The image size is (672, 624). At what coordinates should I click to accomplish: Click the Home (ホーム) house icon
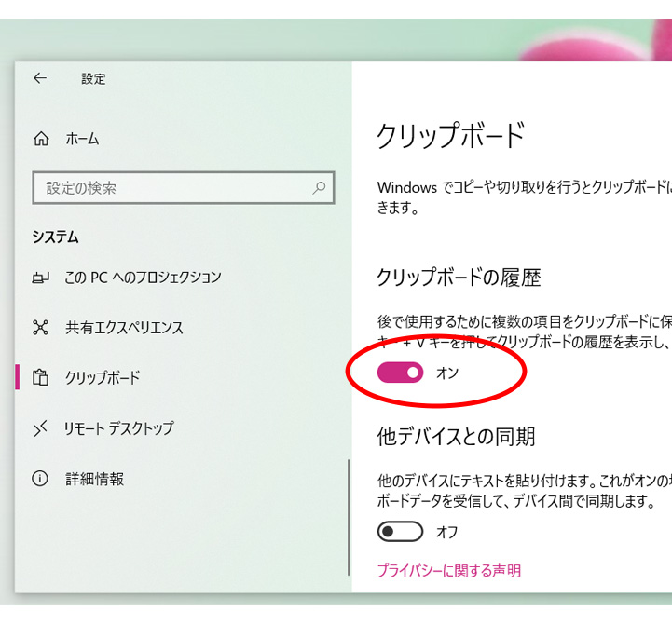(40, 139)
